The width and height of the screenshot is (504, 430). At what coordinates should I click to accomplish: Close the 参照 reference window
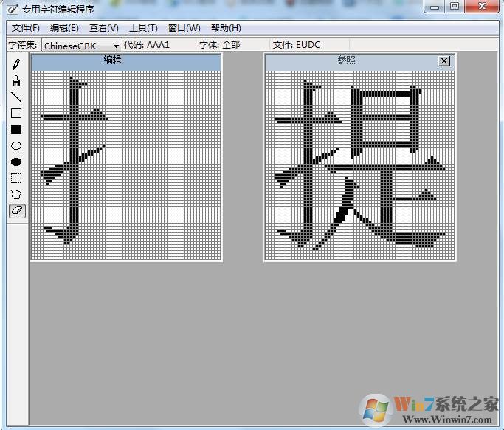pos(443,61)
